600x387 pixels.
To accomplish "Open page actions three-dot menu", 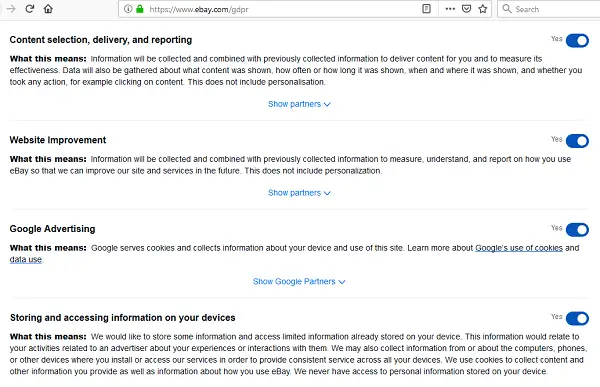I will tap(450, 9).
